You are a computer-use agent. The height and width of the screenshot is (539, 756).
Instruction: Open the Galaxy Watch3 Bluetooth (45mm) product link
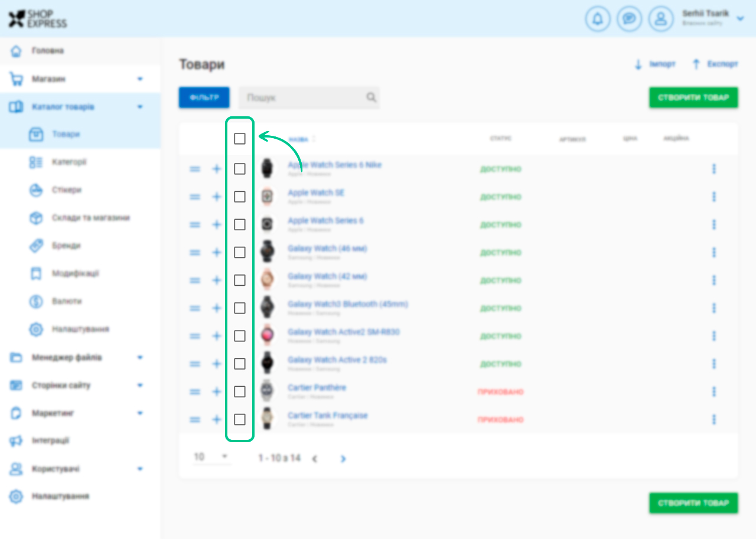[348, 304]
